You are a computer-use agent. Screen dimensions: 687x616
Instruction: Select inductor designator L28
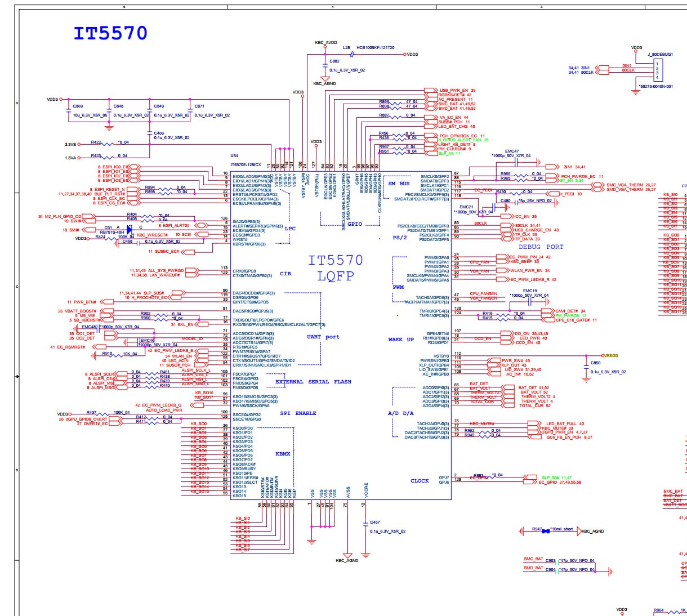pos(346,47)
